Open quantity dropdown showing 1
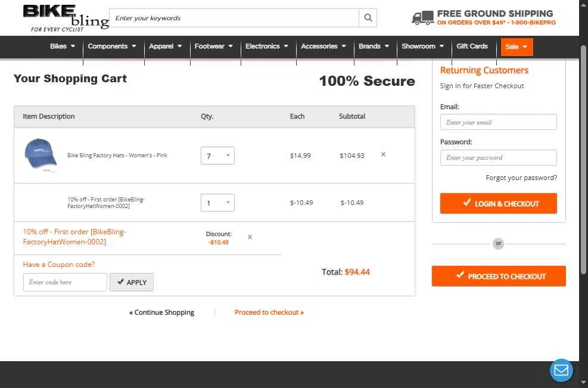The height and width of the screenshot is (388, 588). (x=217, y=203)
